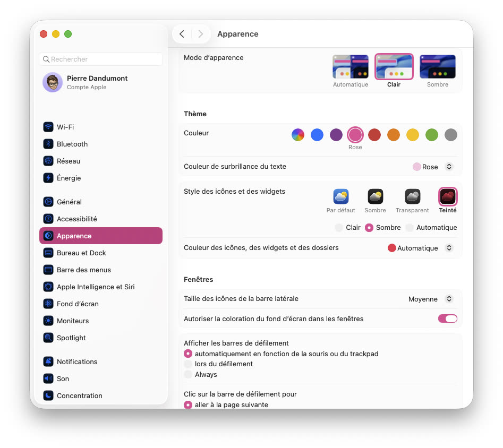Viewport: 503px width, 448px height.
Task: Click the Son speaker icon
Action: click(48, 378)
